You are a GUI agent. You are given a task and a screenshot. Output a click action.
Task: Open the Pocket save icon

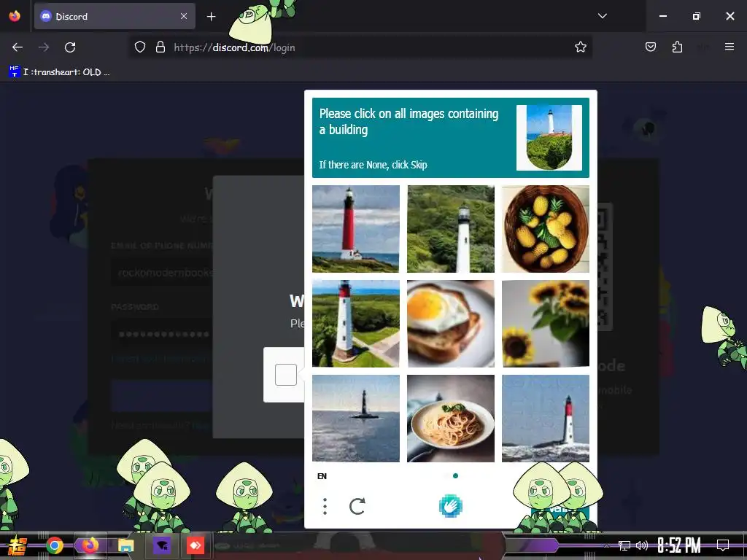tap(651, 47)
